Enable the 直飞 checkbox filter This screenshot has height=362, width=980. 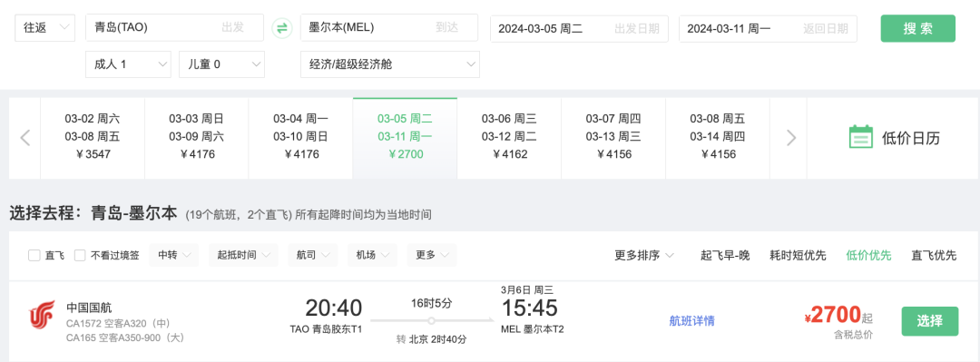[34, 255]
